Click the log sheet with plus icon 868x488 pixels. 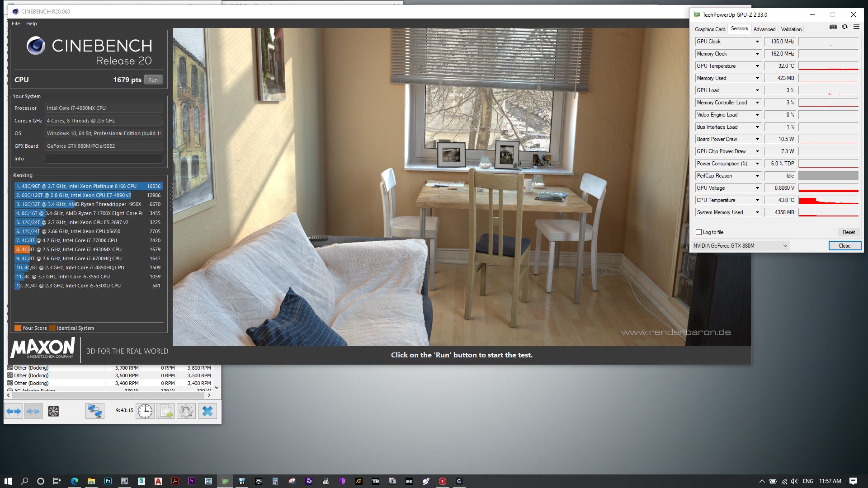(x=165, y=411)
